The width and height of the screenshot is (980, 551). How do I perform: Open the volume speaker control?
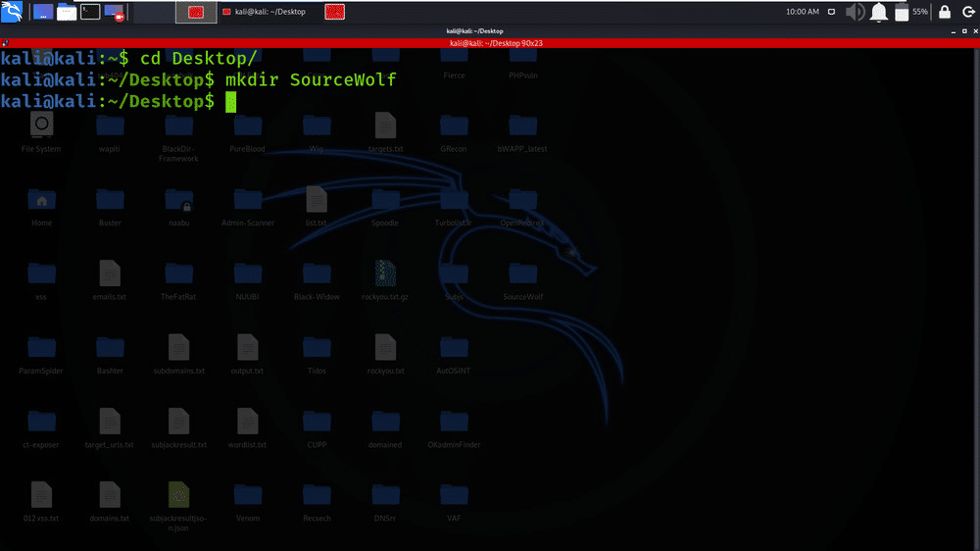855,12
